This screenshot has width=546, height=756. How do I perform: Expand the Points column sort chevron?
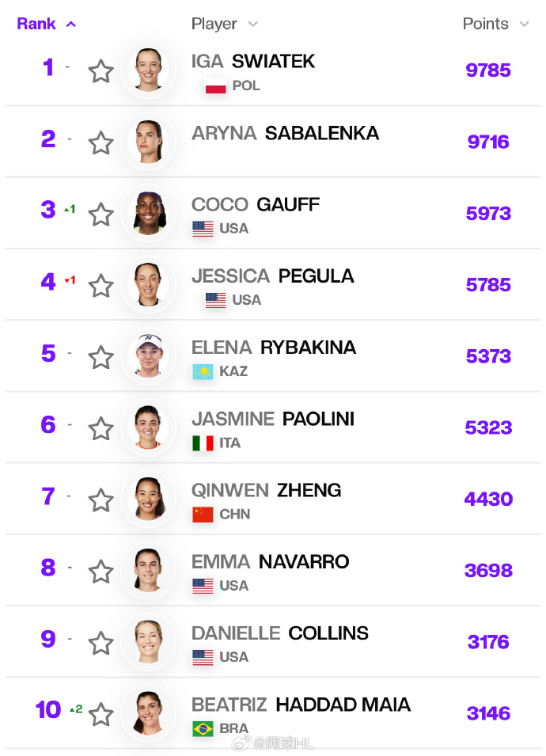[524, 25]
